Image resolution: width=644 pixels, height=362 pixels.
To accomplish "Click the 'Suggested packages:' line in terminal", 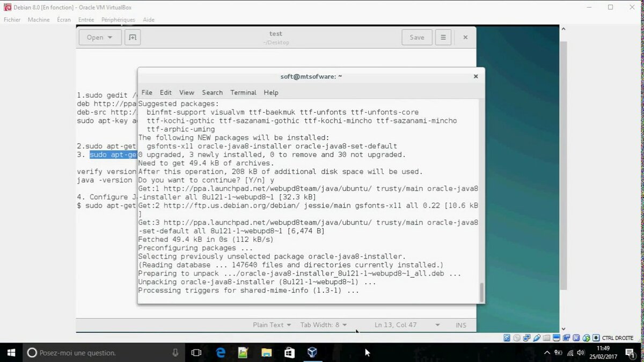I will pyautogui.click(x=179, y=104).
